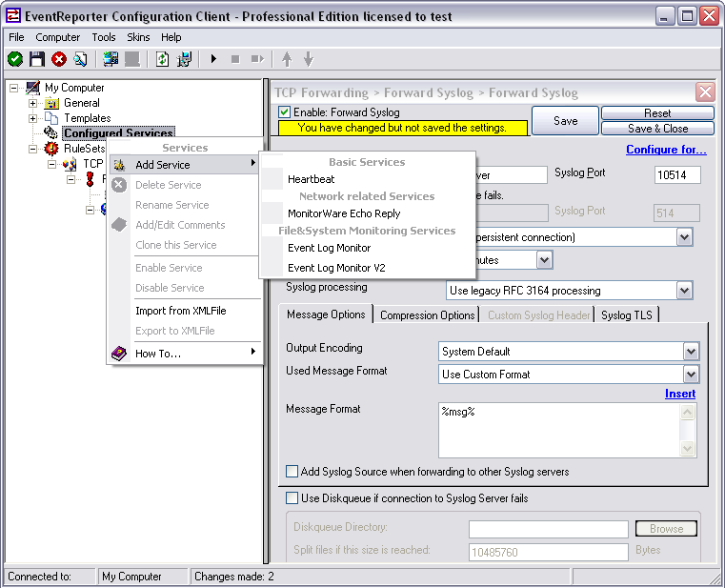Click the Reset button

click(x=657, y=112)
